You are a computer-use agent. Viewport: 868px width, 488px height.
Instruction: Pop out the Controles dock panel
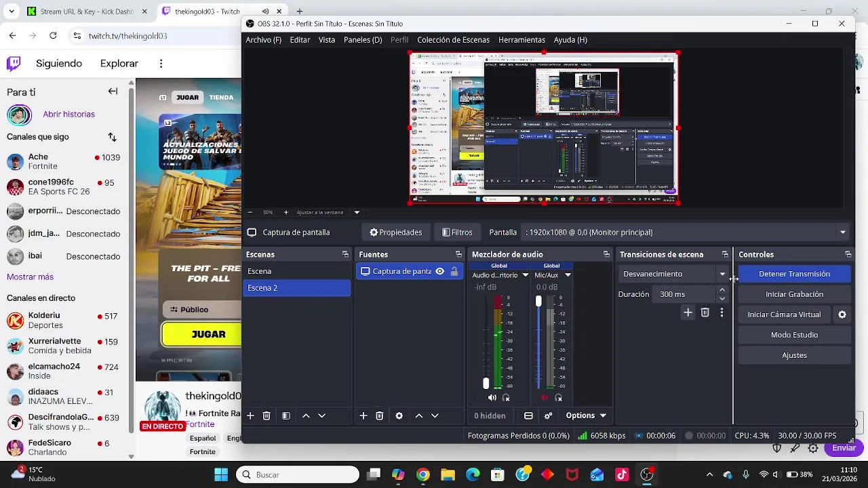(x=848, y=254)
